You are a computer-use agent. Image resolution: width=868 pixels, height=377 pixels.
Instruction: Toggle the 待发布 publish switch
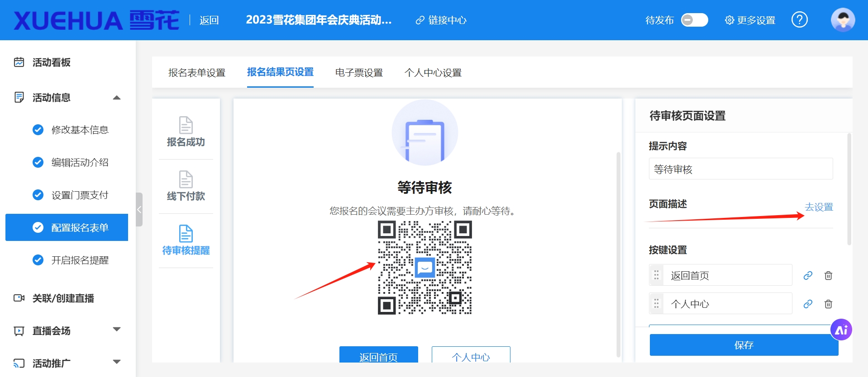[x=695, y=20]
